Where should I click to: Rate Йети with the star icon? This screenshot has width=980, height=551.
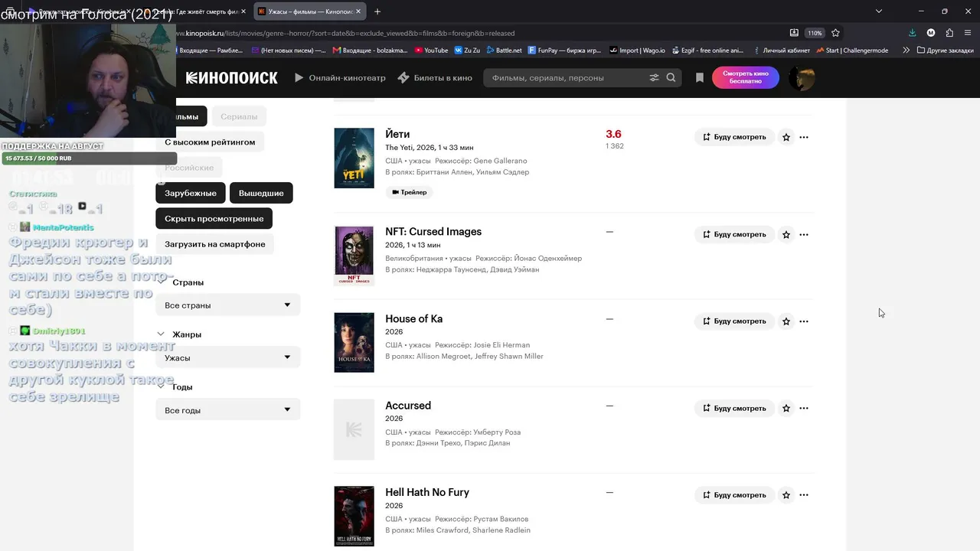[786, 137]
